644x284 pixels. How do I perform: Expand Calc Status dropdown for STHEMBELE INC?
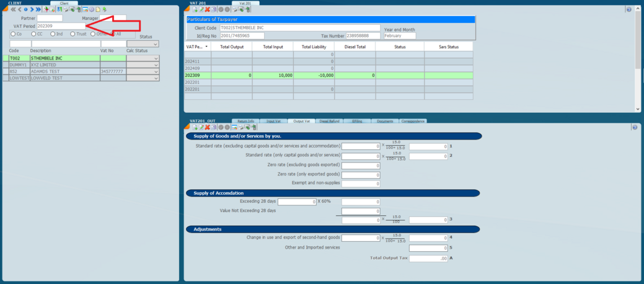click(x=155, y=58)
